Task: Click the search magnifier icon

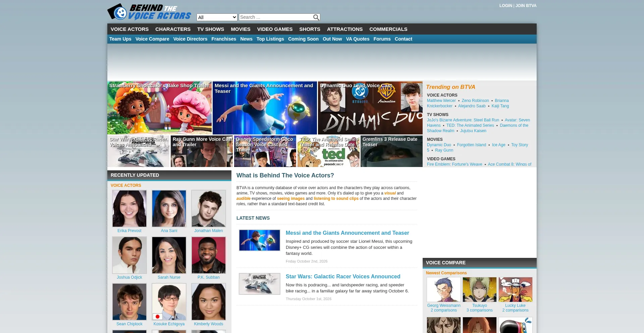Action: [x=316, y=17]
